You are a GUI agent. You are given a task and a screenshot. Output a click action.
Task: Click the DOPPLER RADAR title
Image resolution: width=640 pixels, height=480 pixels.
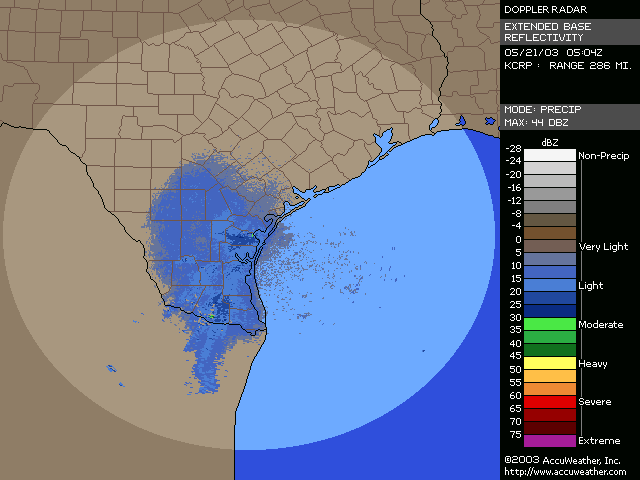point(546,9)
